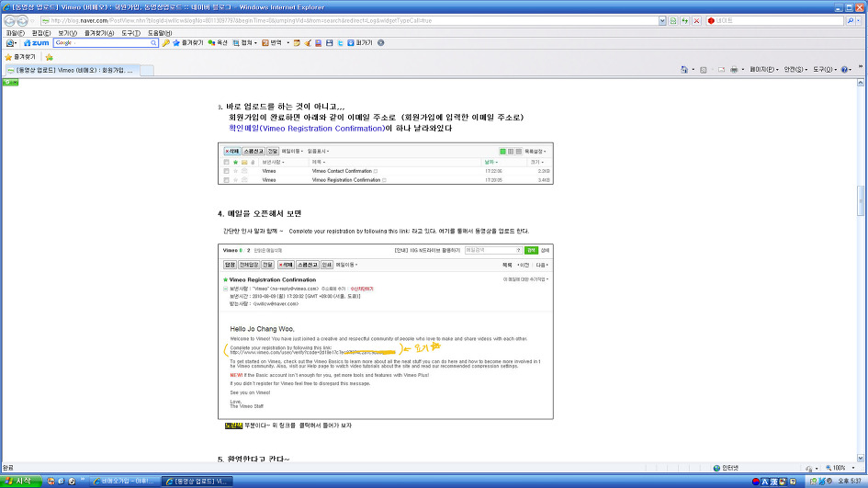Click the Vimeo Registration Confirmation email image
868x488 pixels.
pos(385,331)
